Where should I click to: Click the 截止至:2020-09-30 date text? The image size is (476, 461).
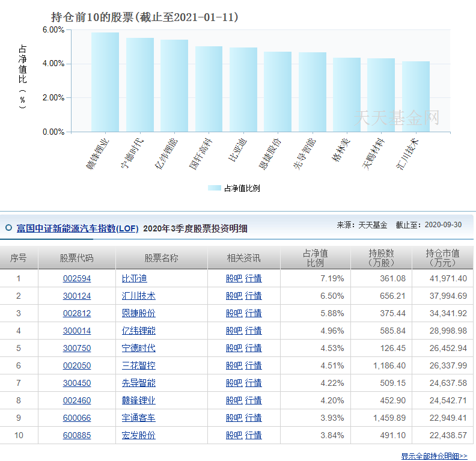click(429, 225)
